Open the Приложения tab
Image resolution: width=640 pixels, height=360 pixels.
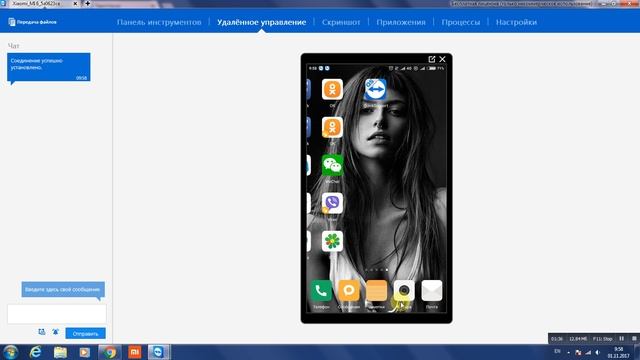click(401, 22)
